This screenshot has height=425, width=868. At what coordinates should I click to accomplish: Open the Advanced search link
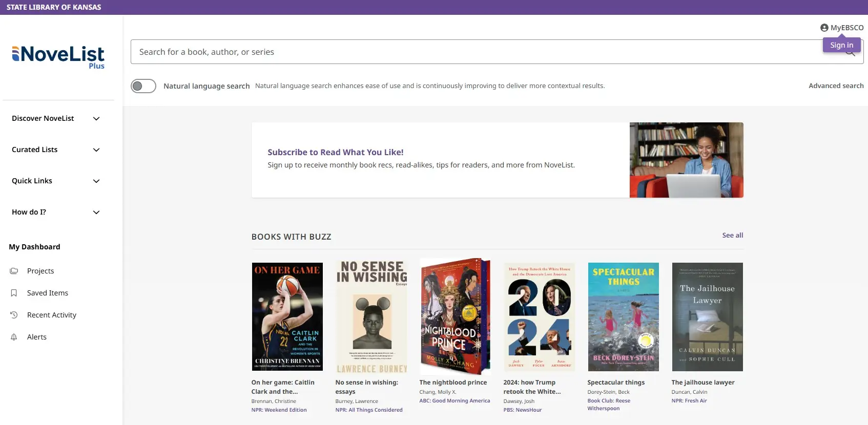coord(836,86)
